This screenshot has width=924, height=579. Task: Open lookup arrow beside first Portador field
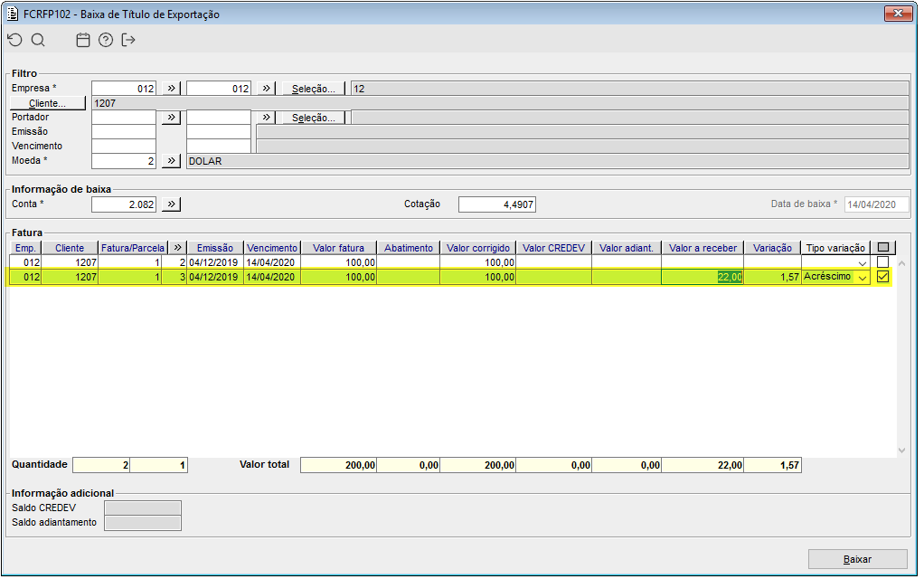click(x=171, y=118)
